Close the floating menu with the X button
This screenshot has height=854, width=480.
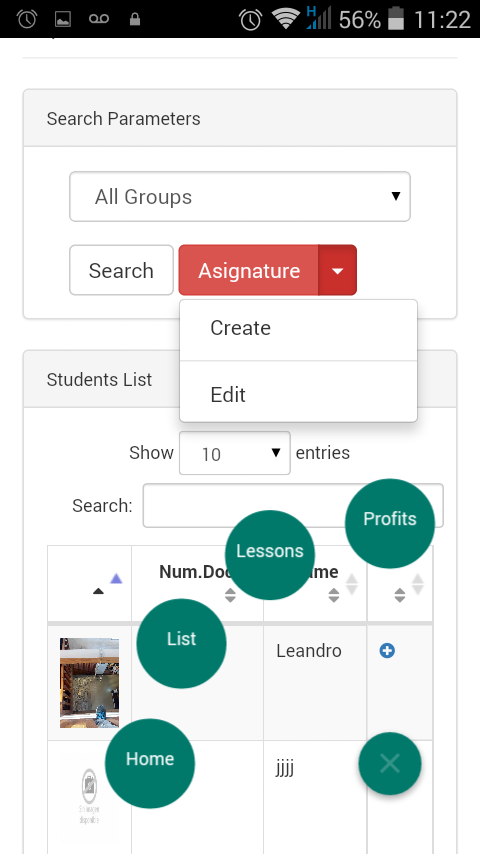[390, 763]
